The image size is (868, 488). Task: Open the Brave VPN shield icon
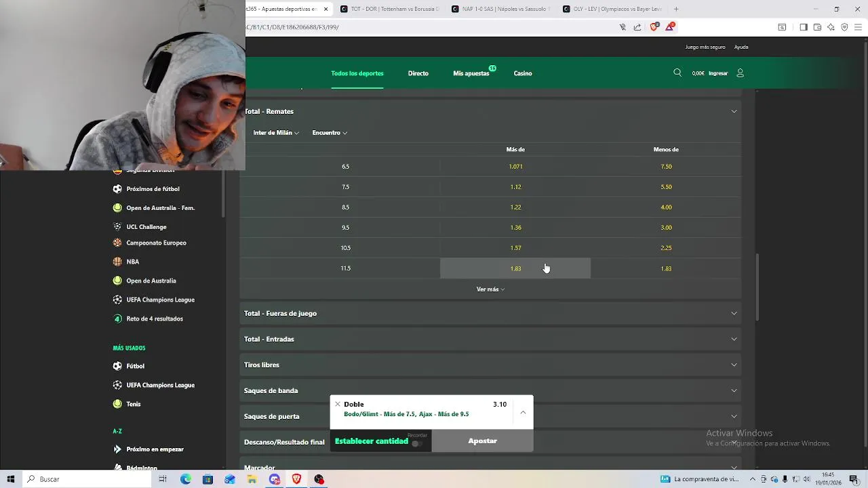tap(844, 27)
